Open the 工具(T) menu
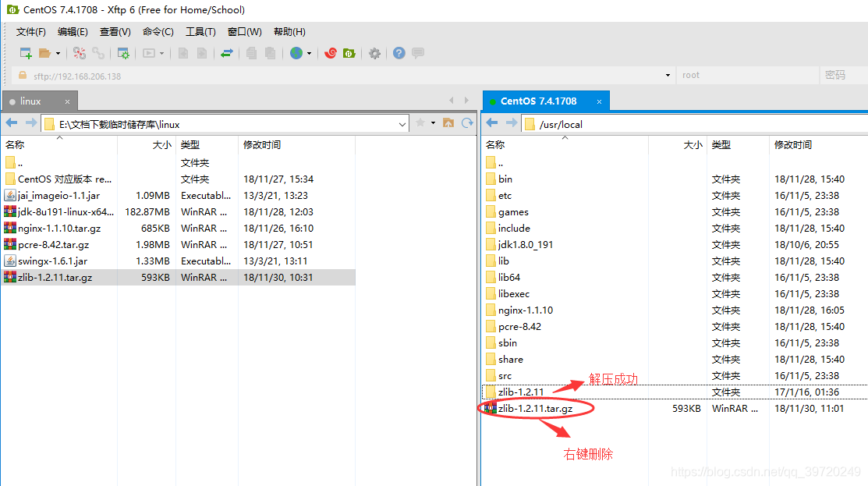868x486 pixels. [x=200, y=31]
